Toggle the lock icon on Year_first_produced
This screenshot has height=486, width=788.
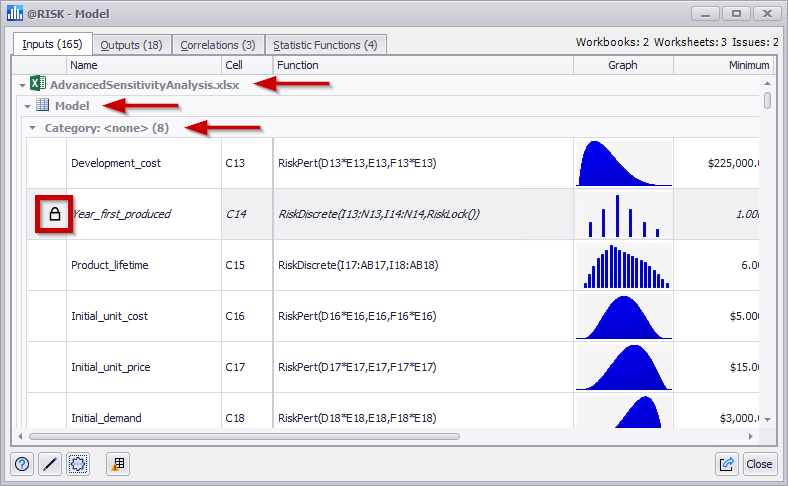55,214
